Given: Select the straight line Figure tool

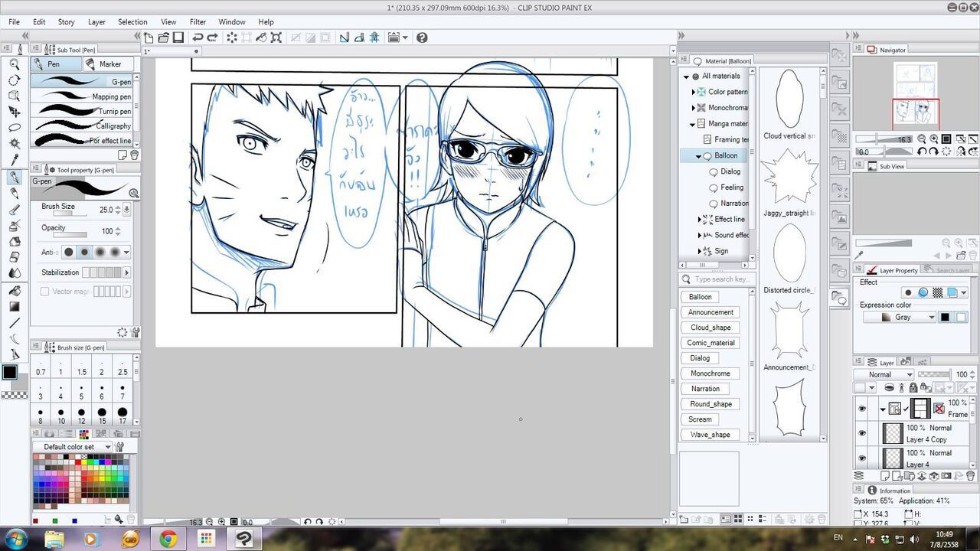Looking at the screenshot, I should 14,322.
